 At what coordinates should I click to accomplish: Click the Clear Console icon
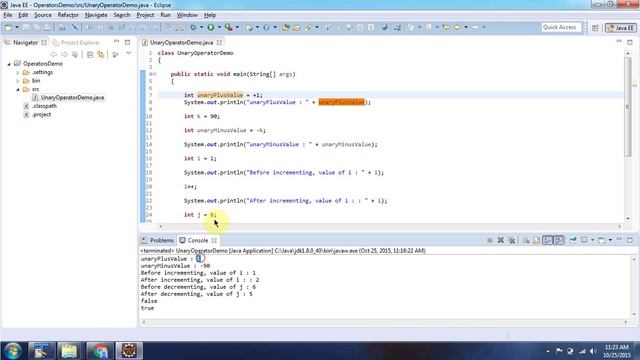point(526,240)
